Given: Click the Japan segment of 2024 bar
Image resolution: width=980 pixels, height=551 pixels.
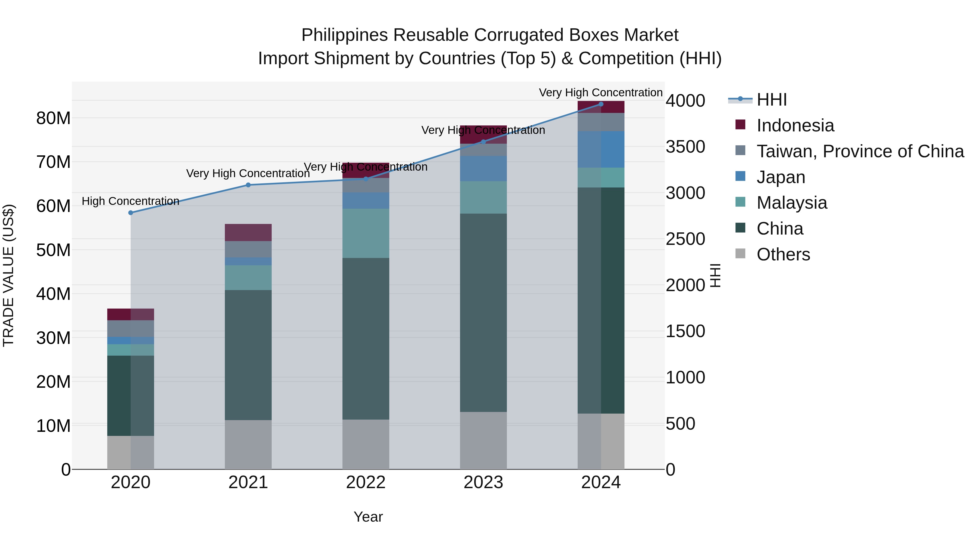Looking at the screenshot, I should 601,149.
